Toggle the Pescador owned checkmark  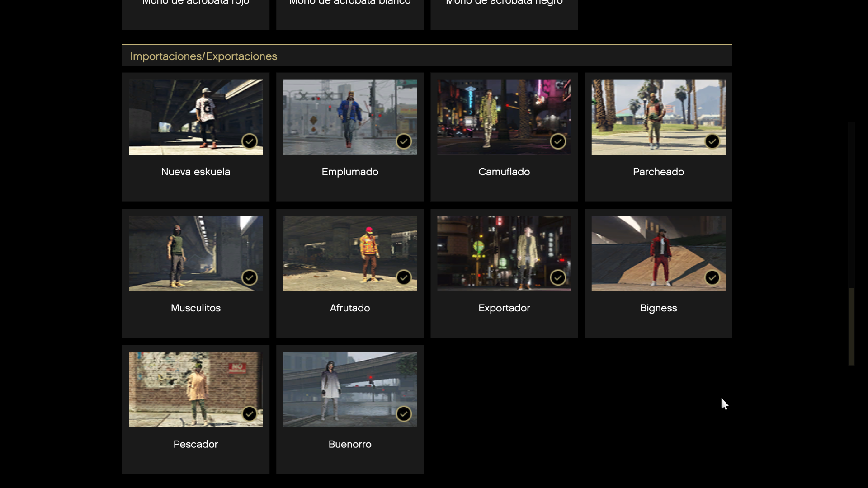pos(250,414)
